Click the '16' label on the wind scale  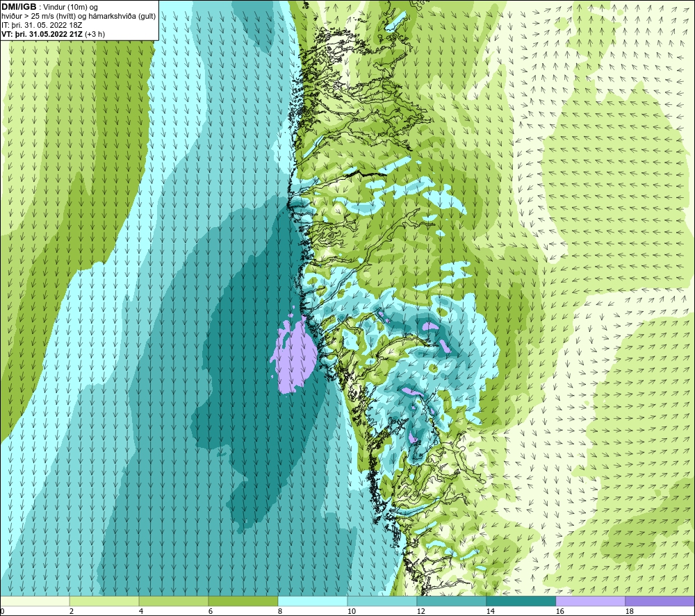559,611
